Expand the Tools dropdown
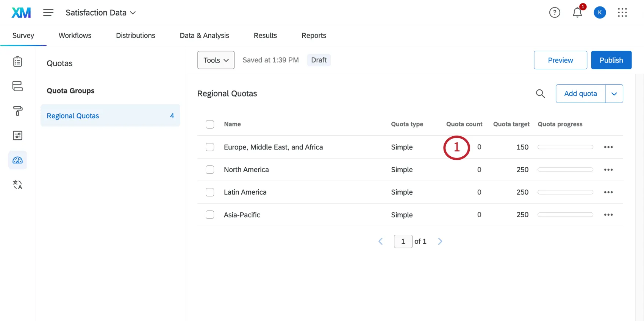The height and width of the screenshot is (321, 644). coord(216,60)
